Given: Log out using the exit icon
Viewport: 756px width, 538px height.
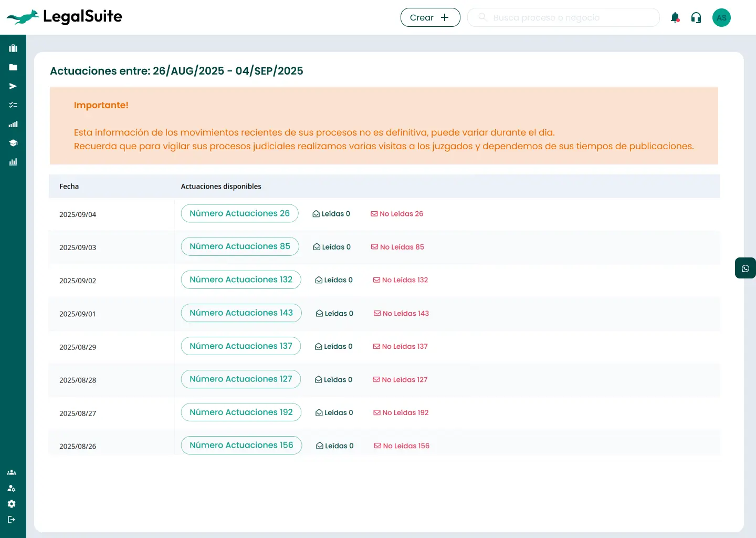Looking at the screenshot, I should (x=12, y=520).
